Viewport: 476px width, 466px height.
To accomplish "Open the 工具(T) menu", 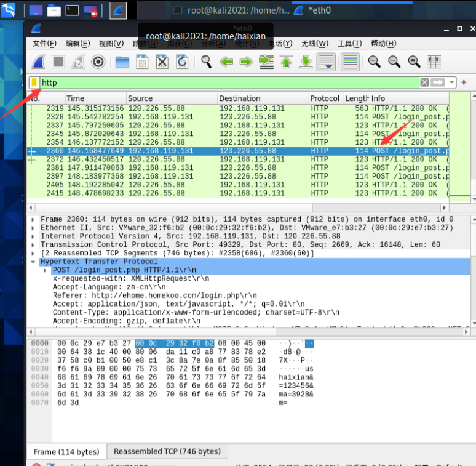I will point(350,44).
